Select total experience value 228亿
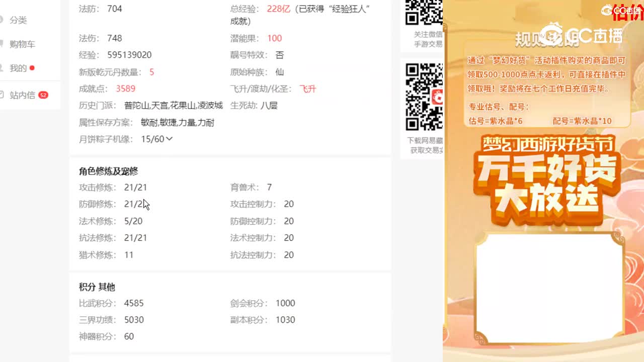Image resolution: width=644 pixels, height=362 pixels. (x=279, y=9)
